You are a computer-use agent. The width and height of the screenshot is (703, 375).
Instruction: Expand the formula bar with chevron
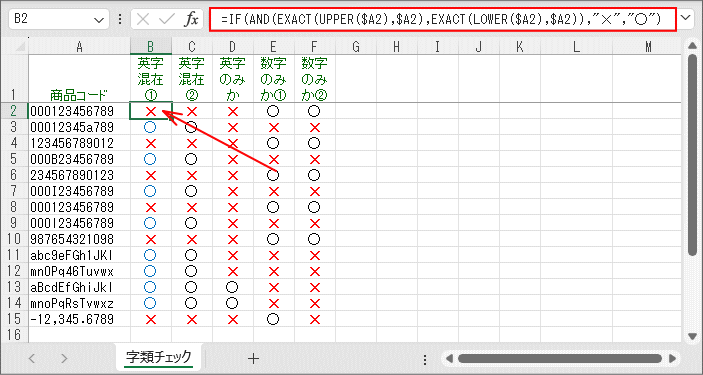(x=685, y=18)
